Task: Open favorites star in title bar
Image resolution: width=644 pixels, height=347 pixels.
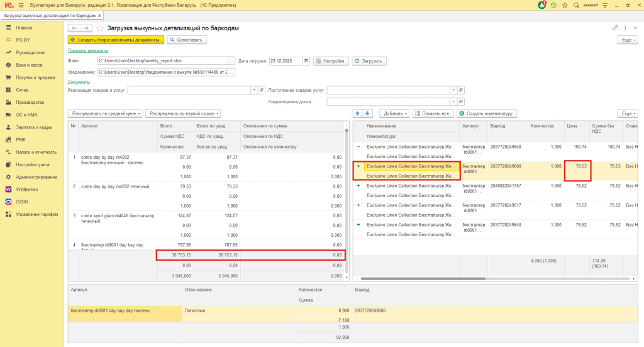Action: pyautogui.click(x=564, y=5)
